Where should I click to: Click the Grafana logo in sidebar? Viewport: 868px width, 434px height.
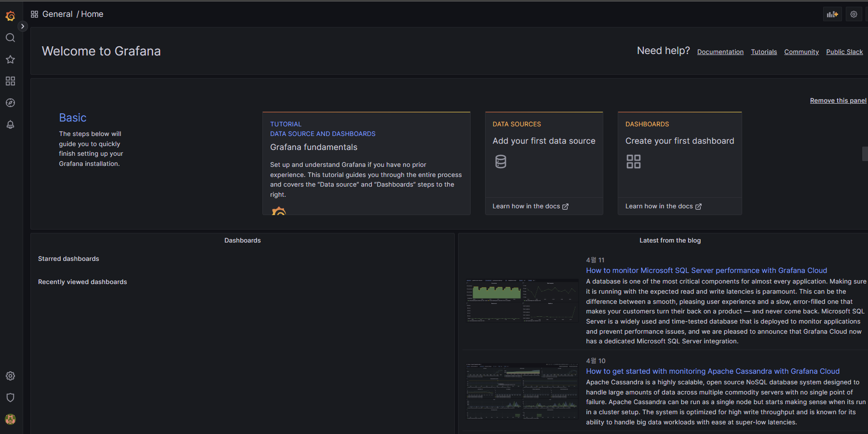click(10, 16)
